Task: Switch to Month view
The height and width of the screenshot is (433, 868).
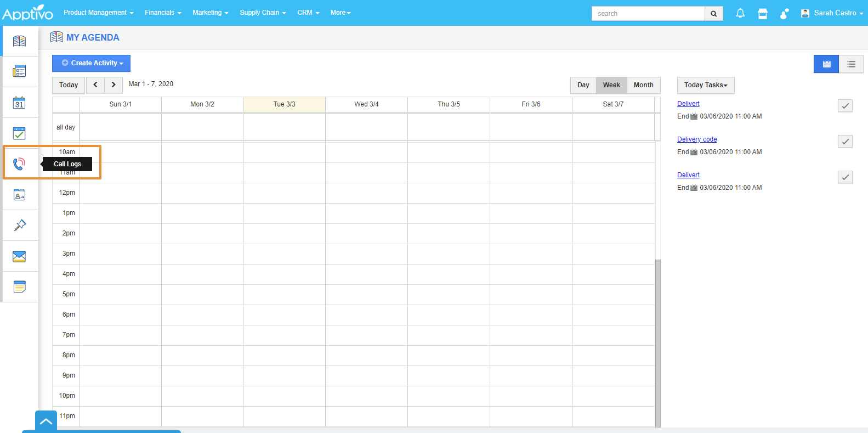Action: (644, 85)
